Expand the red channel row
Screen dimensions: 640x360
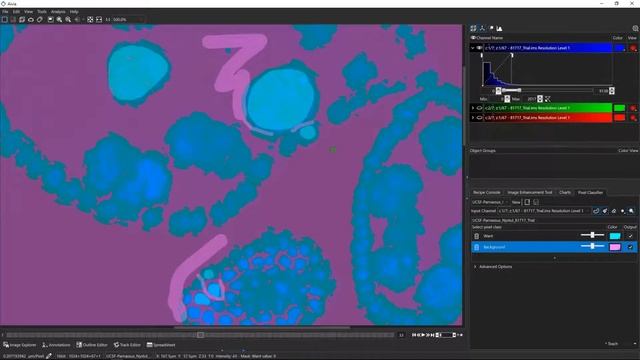(x=473, y=118)
